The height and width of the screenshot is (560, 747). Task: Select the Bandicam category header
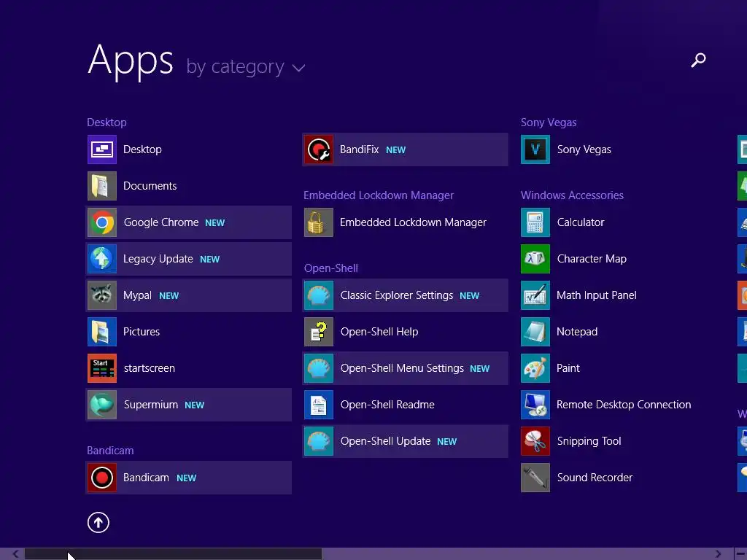click(110, 451)
